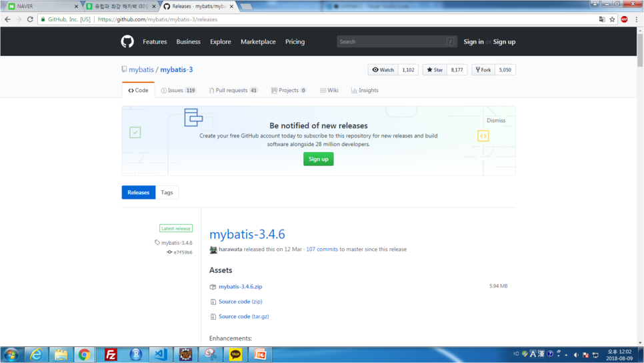This screenshot has width=644, height=363.
Task: Open the translate page icon in address bar
Action: tap(602, 19)
